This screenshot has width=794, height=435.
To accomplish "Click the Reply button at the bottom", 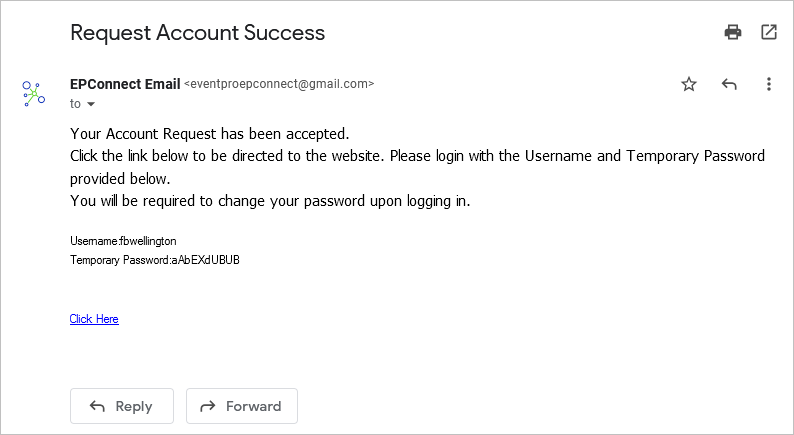I will tap(122, 406).
